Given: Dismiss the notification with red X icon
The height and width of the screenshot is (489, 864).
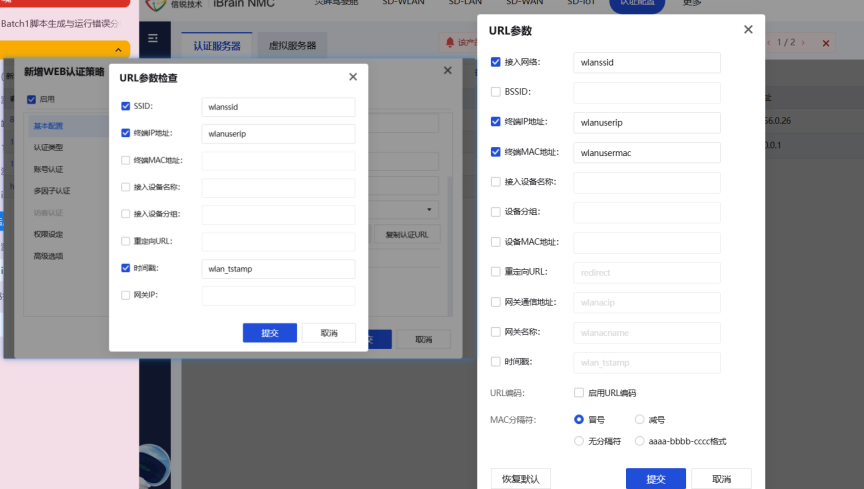Looking at the screenshot, I should (x=825, y=43).
